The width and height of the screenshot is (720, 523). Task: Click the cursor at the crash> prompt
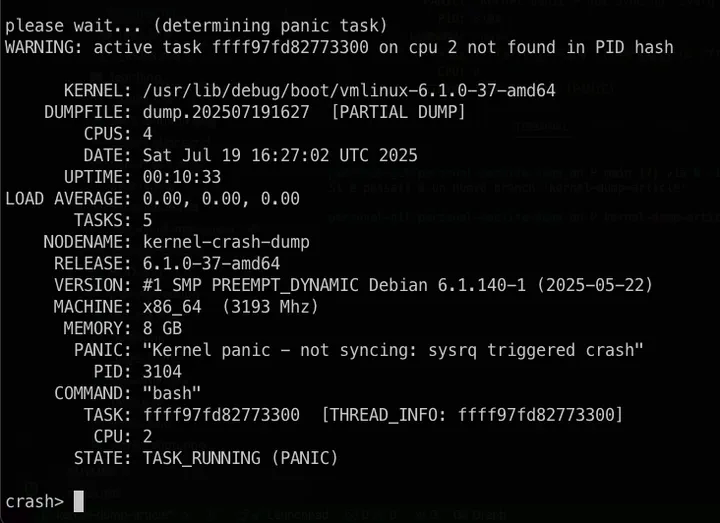(79, 501)
